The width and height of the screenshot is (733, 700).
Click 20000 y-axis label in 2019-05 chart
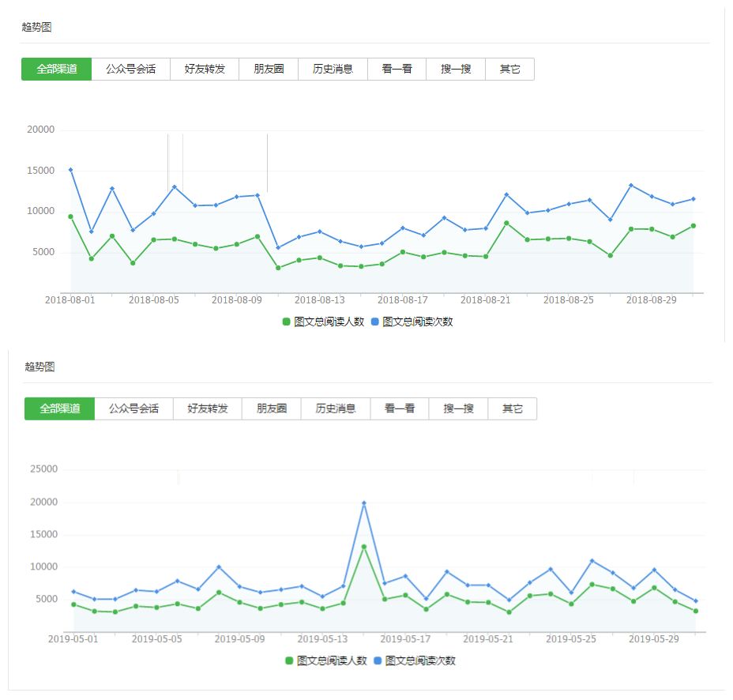tap(44, 502)
